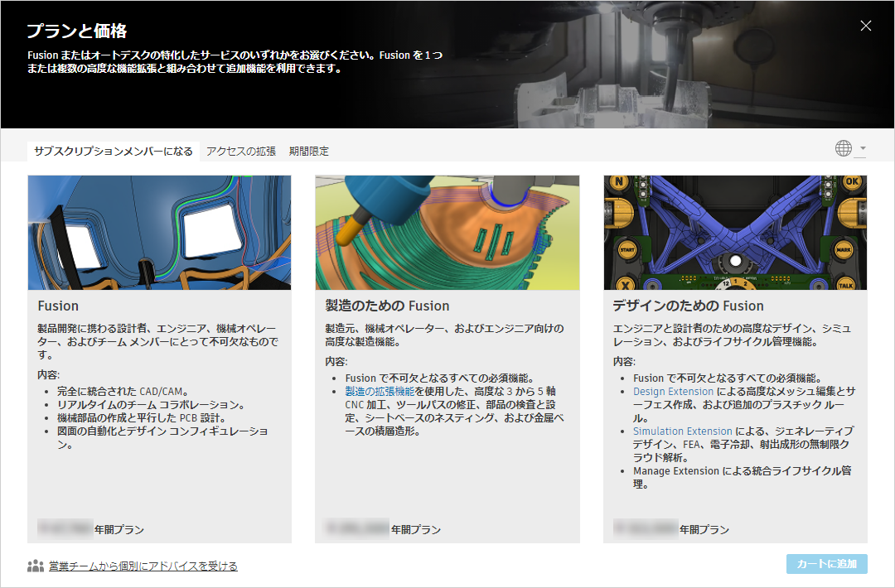Viewport: 895px width, 588px height.
Task: Click the sales team people icon
Action: click(x=36, y=566)
